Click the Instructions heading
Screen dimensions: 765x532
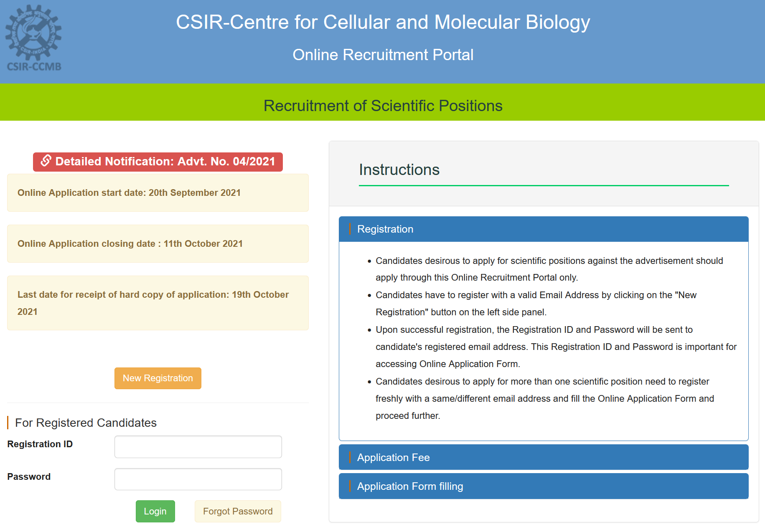[399, 170]
